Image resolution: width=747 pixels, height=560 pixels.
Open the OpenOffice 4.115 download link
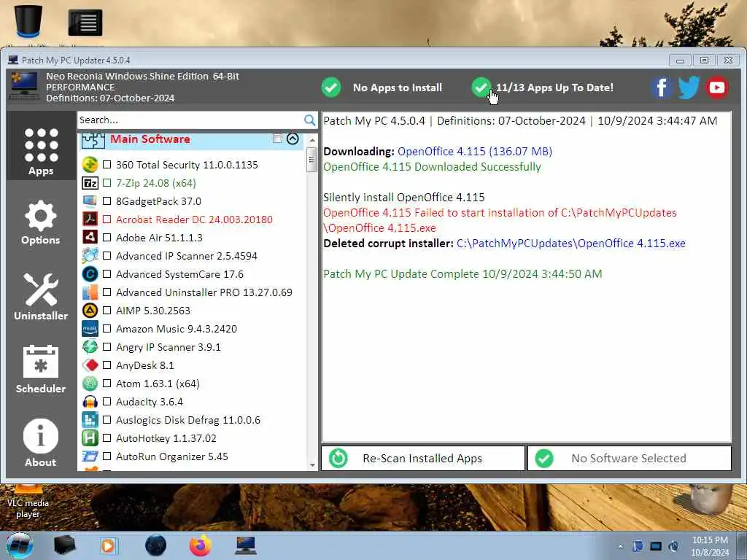click(474, 152)
